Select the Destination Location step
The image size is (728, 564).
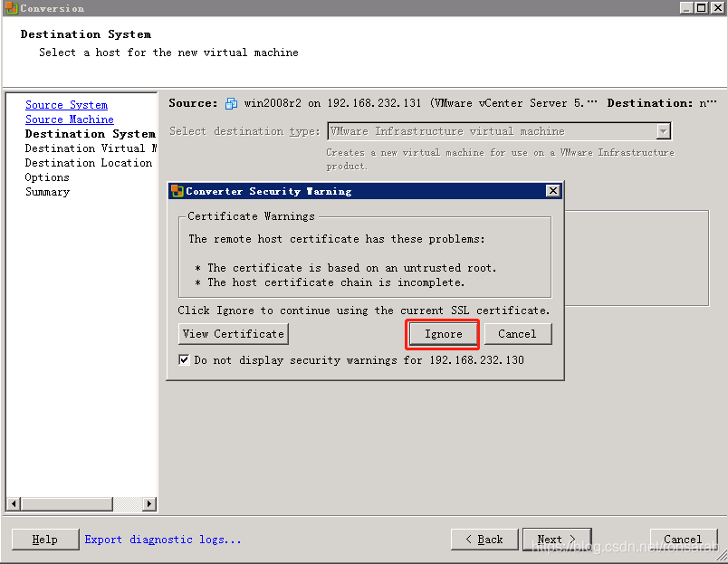click(88, 162)
